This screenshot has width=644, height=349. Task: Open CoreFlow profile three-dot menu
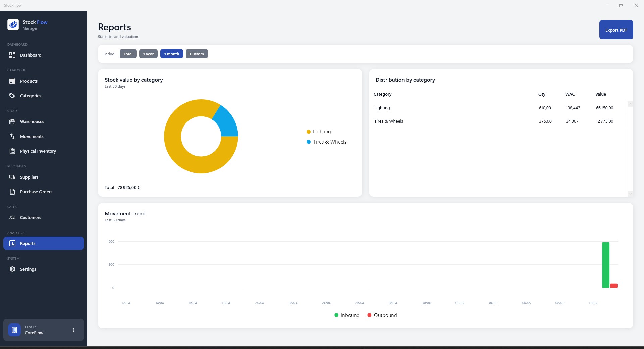[x=73, y=330]
